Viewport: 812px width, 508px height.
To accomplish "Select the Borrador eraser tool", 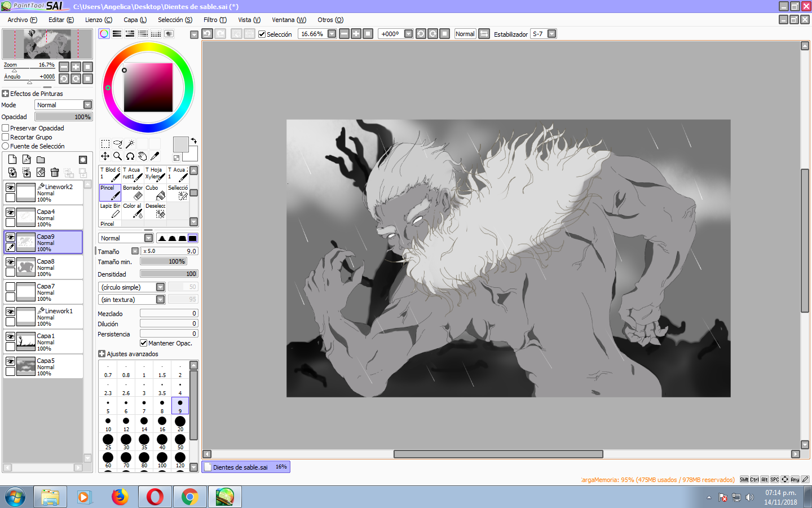I will 133,192.
